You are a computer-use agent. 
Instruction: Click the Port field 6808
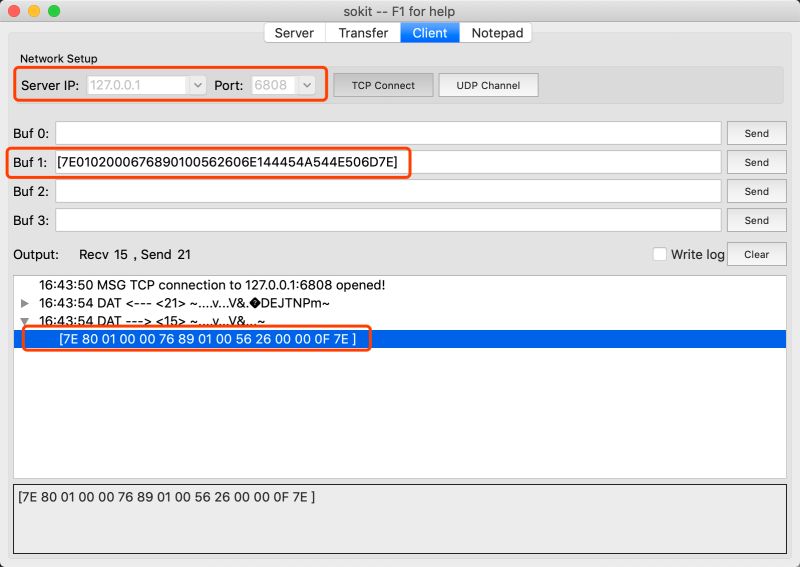[x=274, y=85]
